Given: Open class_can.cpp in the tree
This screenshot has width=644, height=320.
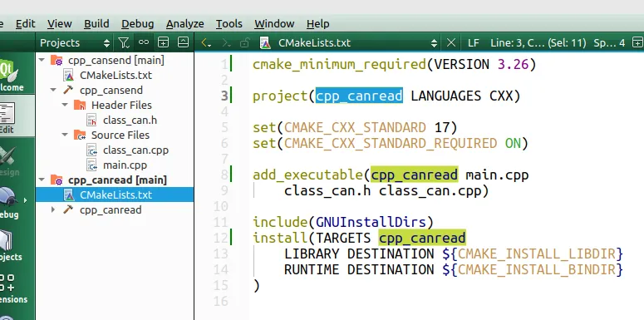Looking at the screenshot, I should tap(135, 150).
